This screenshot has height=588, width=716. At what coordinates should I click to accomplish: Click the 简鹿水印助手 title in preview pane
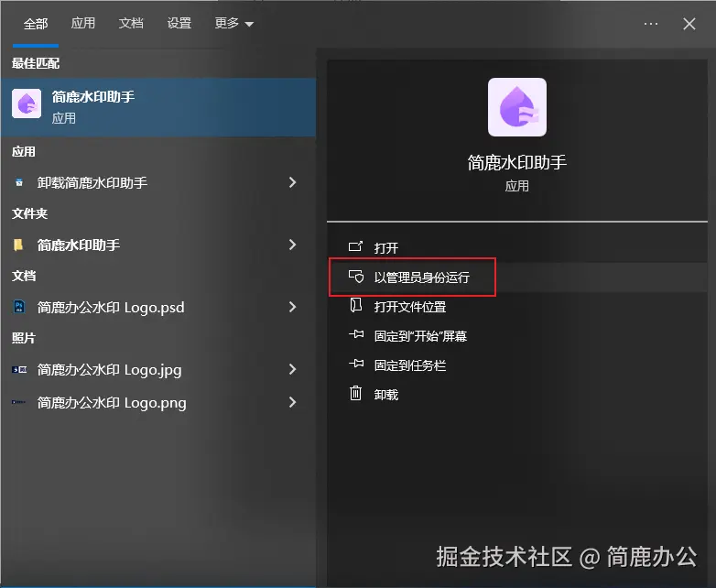(x=517, y=163)
